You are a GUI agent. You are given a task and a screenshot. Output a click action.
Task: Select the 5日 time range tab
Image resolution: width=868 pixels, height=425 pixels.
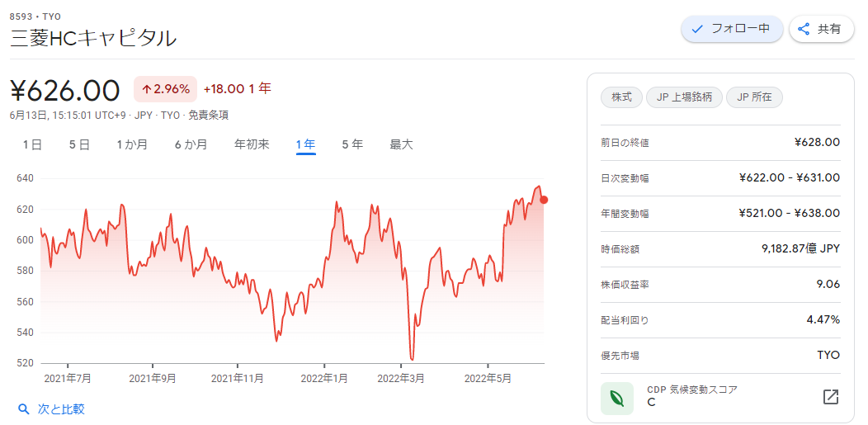pos(80,145)
